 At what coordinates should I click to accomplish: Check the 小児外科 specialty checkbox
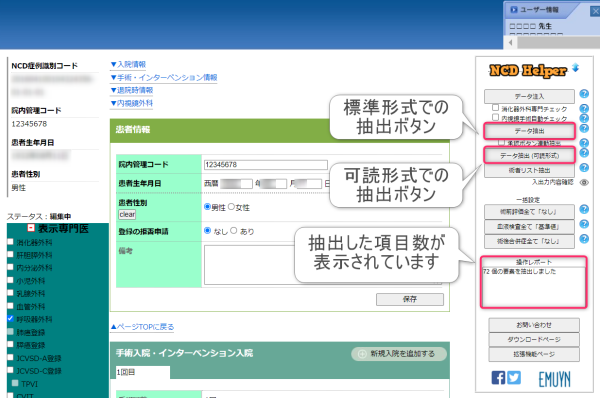click(x=10, y=280)
